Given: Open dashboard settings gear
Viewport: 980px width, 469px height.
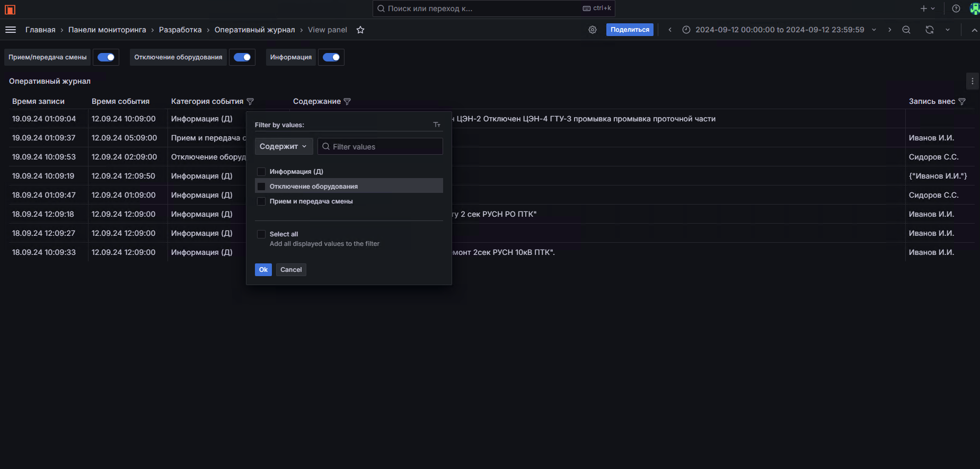Looking at the screenshot, I should [x=593, y=30].
